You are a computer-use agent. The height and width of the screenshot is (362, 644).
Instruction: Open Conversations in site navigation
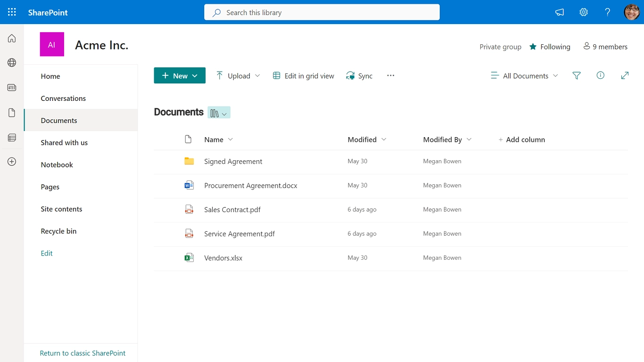(63, 98)
